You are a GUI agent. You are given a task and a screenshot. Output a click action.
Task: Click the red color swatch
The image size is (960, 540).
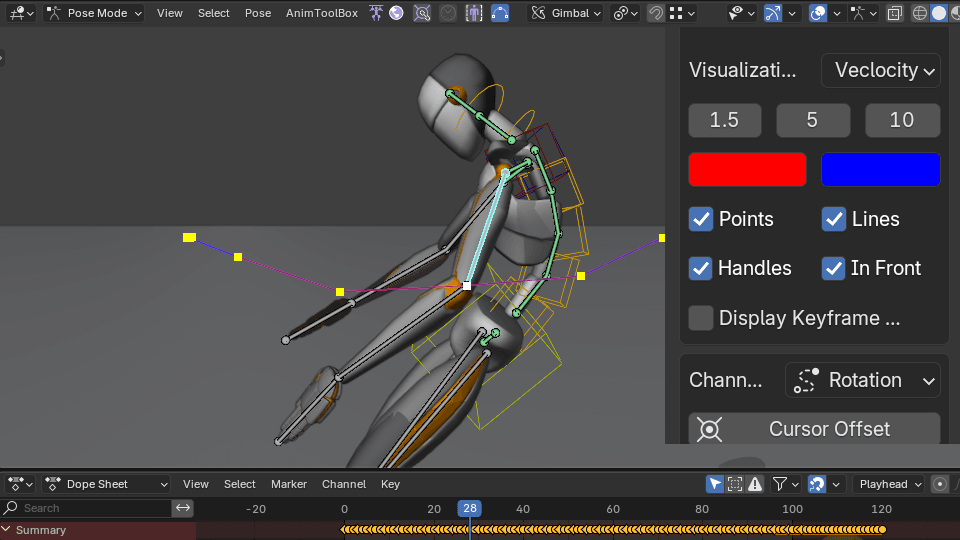(x=747, y=169)
